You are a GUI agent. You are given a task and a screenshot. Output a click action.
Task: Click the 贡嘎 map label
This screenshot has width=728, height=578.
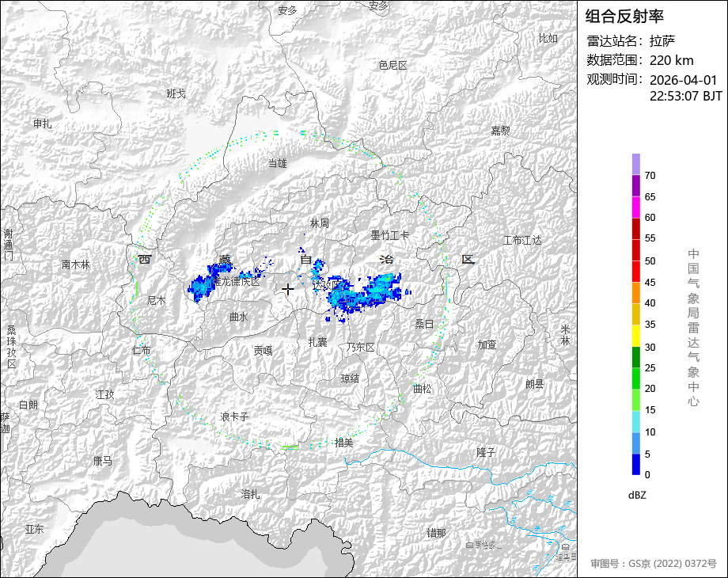(x=264, y=351)
